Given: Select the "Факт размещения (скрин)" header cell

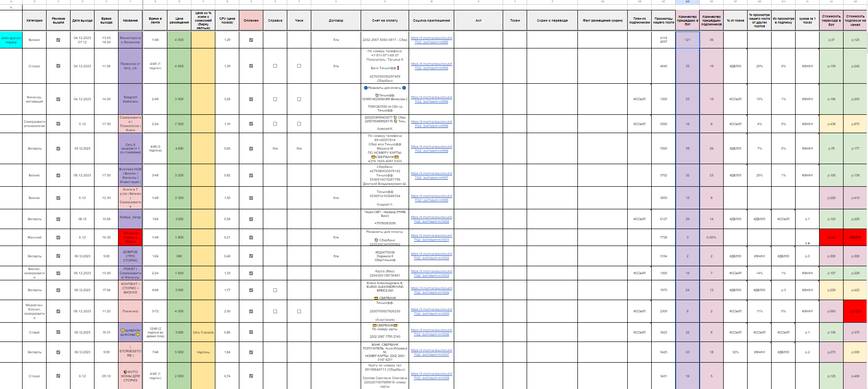Looking at the screenshot, I should click(x=603, y=21).
